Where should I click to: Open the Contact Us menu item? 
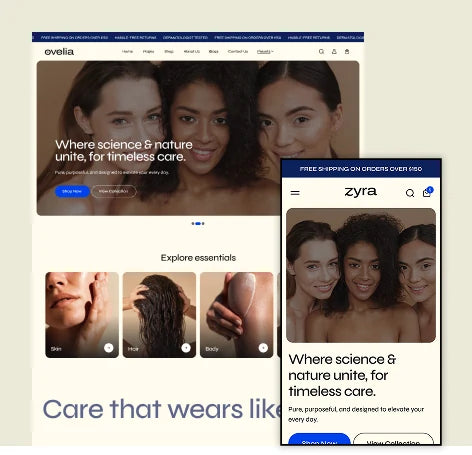[x=238, y=52]
